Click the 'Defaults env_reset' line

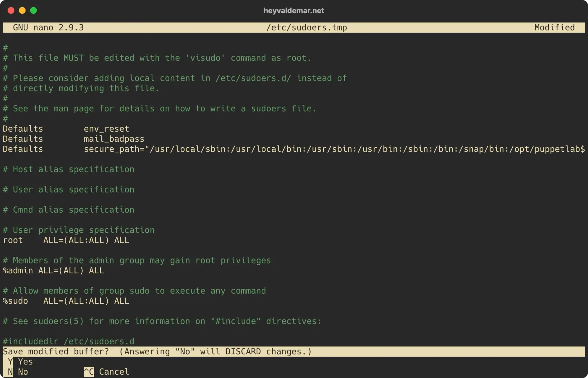coord(66,129)
